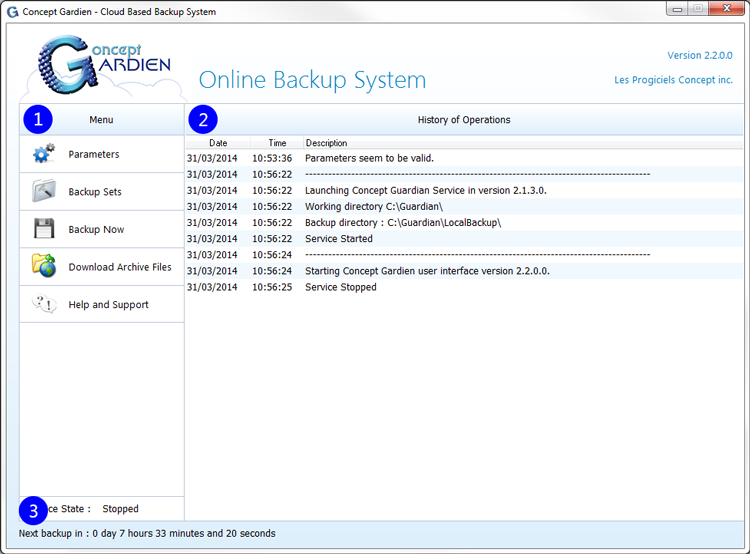
Task: Click the Download Archive Files globe icon
Action: click(x=44, y=266)
